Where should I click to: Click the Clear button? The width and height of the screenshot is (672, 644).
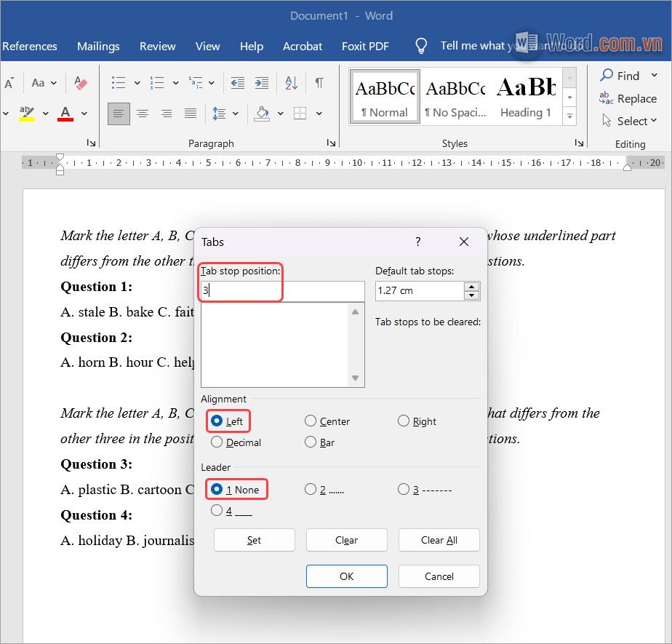click(346, 540)
